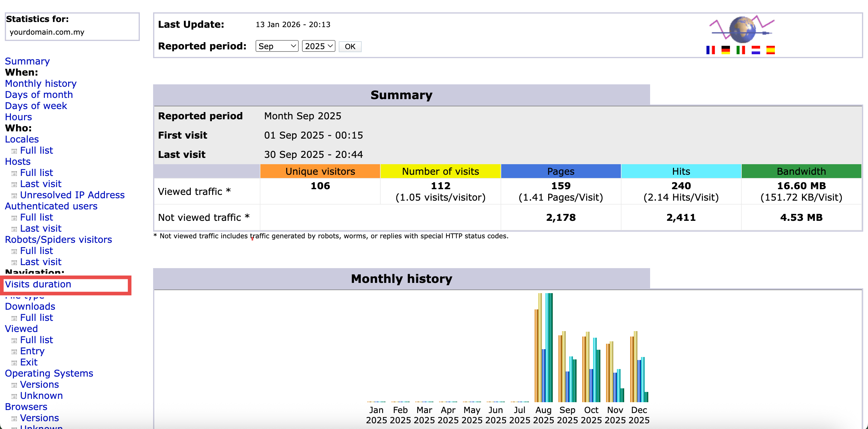The height and width of the screenshot is (429, 868).
Task: Switch language with the Spanish flag
Action: [770, 50]
